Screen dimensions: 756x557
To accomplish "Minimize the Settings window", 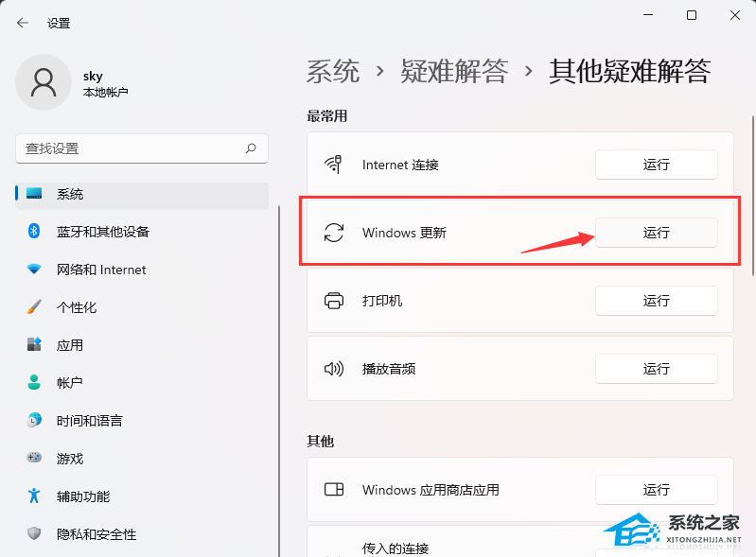I will click(x=648, y=15).
